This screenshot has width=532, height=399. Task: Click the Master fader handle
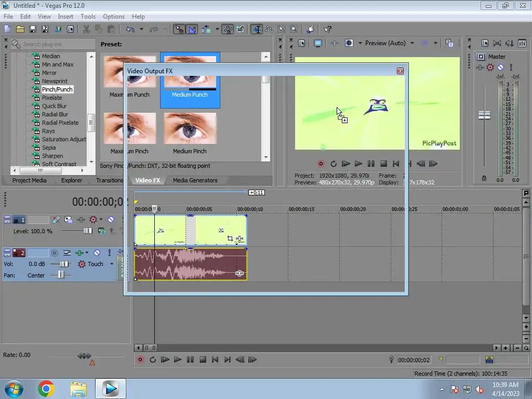[x=484, y=115]
